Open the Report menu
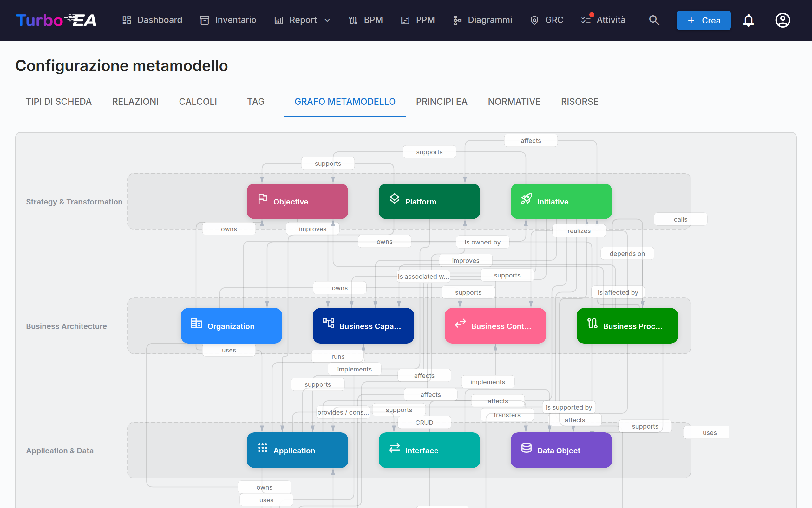 click(x=303, y=20)
